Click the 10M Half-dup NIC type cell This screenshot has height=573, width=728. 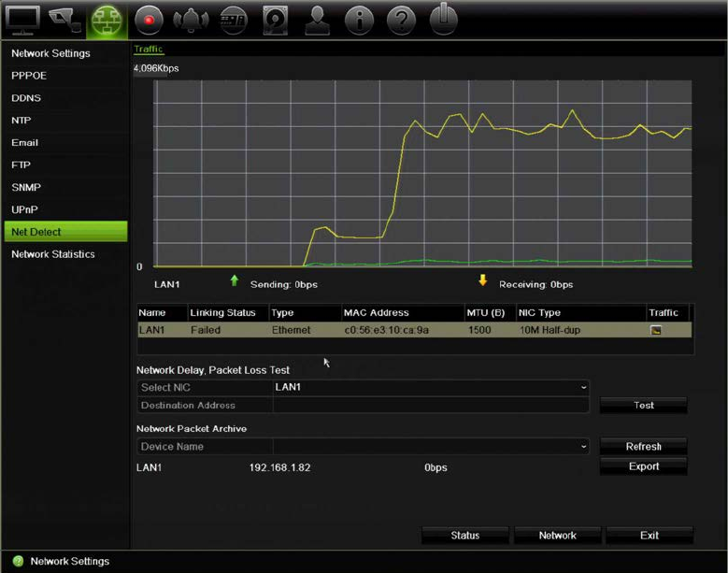pyautogui.click(x=550, y=330)
